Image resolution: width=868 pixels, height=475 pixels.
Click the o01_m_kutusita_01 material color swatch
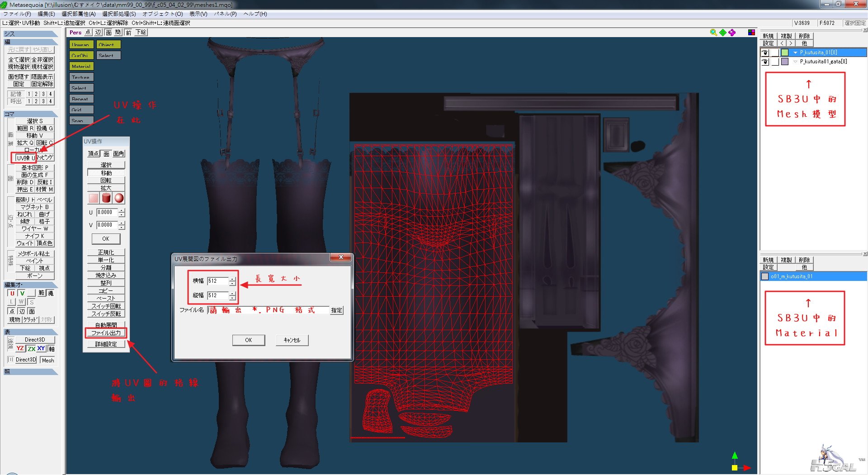[765, 276]
